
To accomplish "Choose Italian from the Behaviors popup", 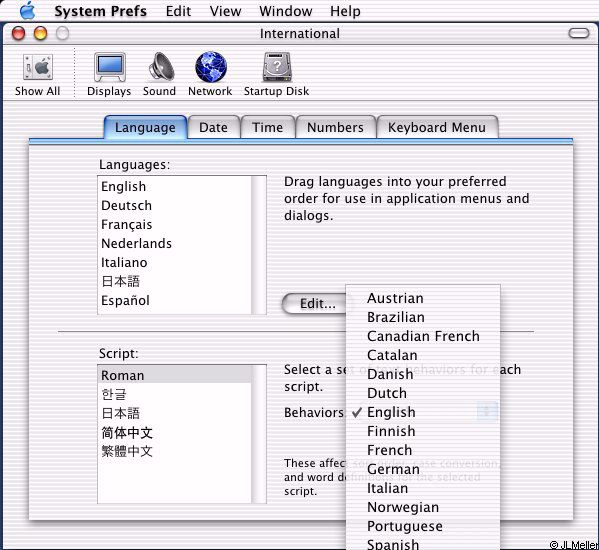I will (x=423, y=488).
